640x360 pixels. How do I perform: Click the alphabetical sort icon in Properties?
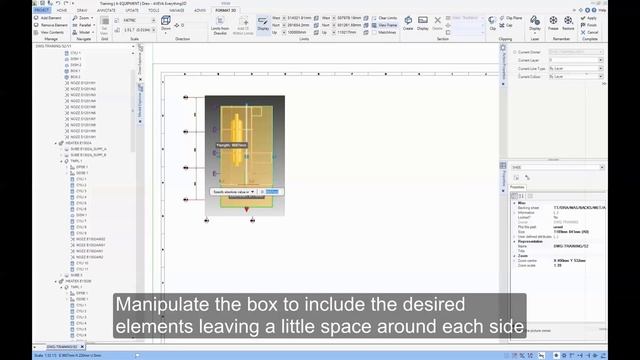(522, 196)
